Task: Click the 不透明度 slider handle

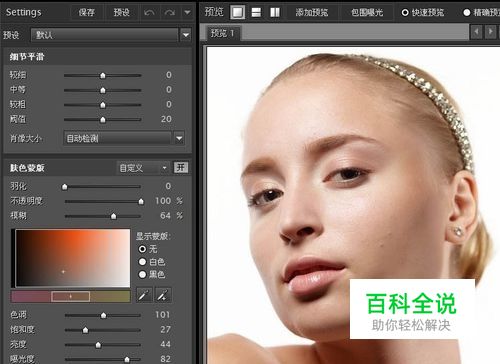Action: pos(141,202)
